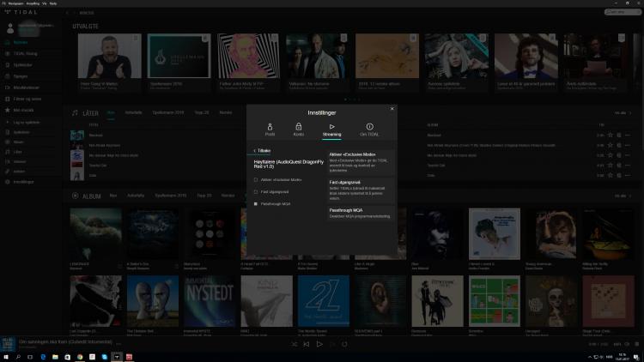The height and width of the screenshot is (362, 644).
Task: Select the Anbefalte tab under LÅTER
Action: pos(133,112)
